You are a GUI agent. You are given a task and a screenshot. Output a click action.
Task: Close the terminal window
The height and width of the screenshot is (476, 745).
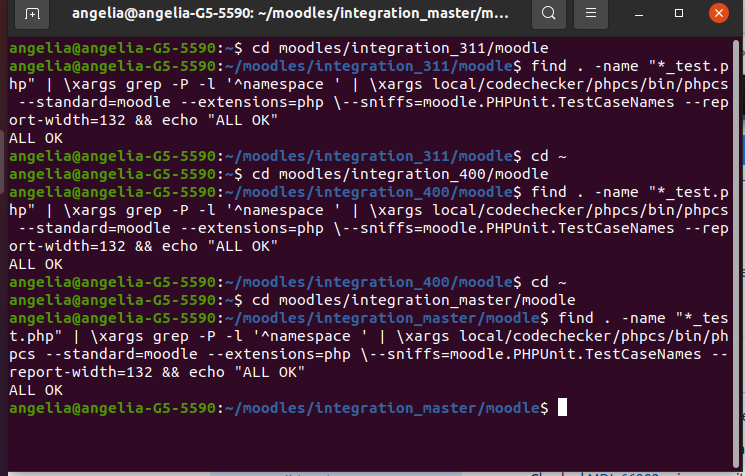tap(719, 13)
